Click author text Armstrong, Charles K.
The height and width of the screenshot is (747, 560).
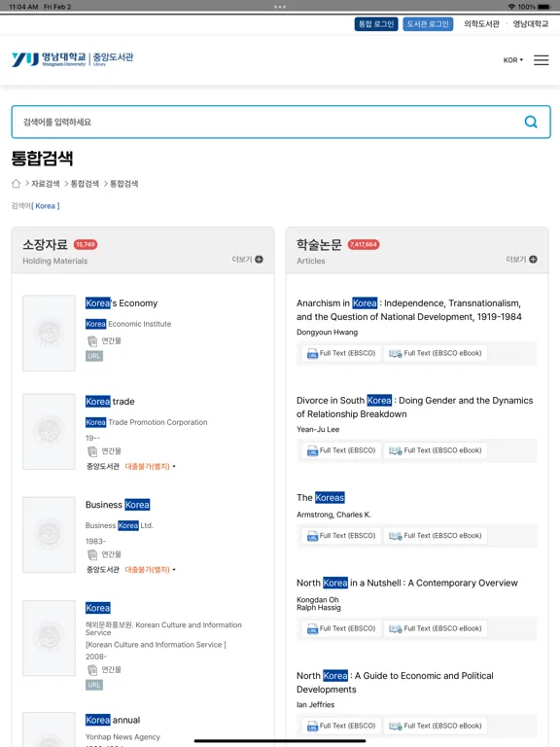[333, 515]
